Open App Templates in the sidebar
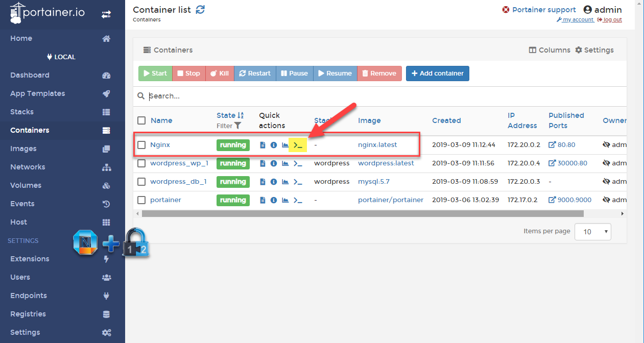The image size is (644, 343). 62,93
